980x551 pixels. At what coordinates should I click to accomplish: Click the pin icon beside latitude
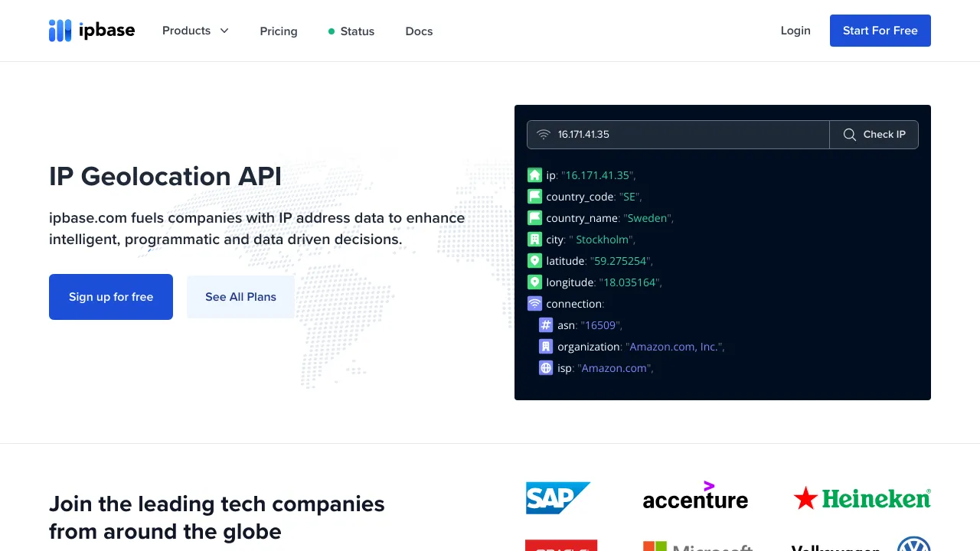coord(534,261)
